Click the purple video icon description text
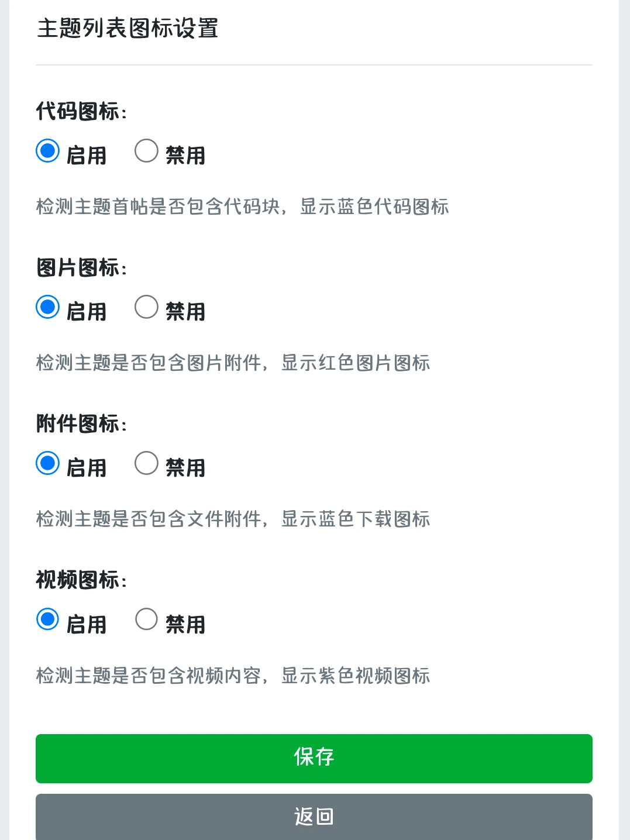 pyautogui.click(x=233, y=676)
